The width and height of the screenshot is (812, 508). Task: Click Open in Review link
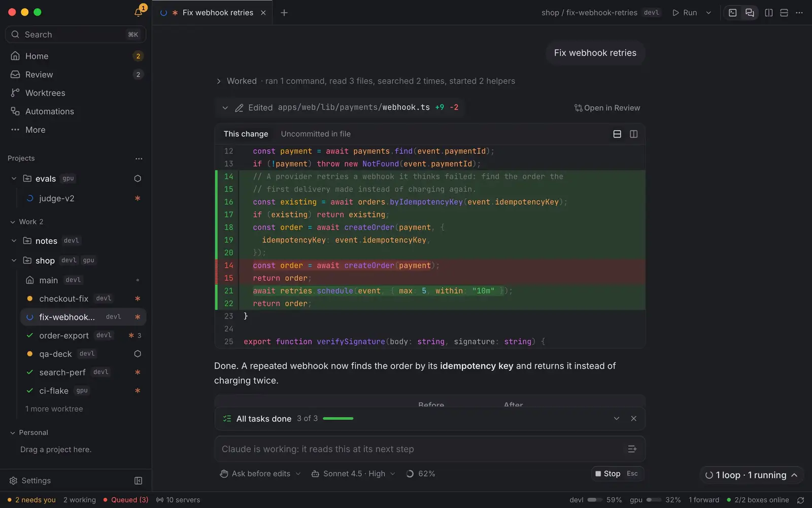607,108
